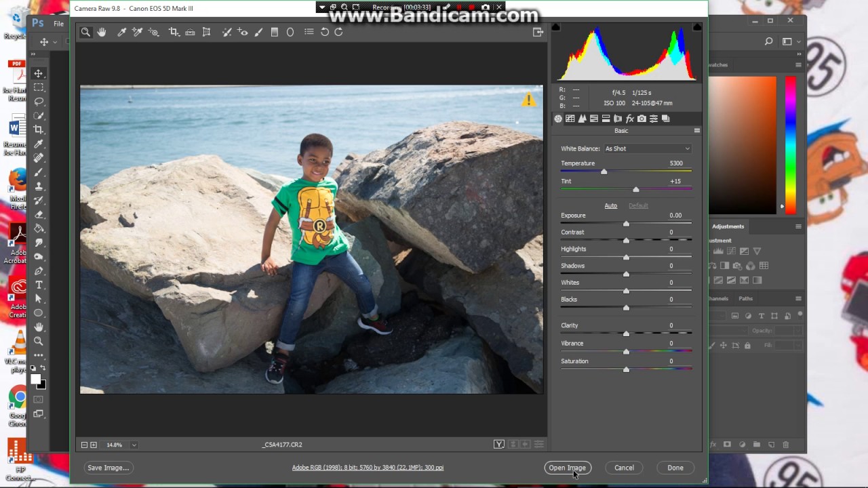This screenshot has width=868, height=488.
Task: Open the Split Toning panel tab
Action: 606,119
